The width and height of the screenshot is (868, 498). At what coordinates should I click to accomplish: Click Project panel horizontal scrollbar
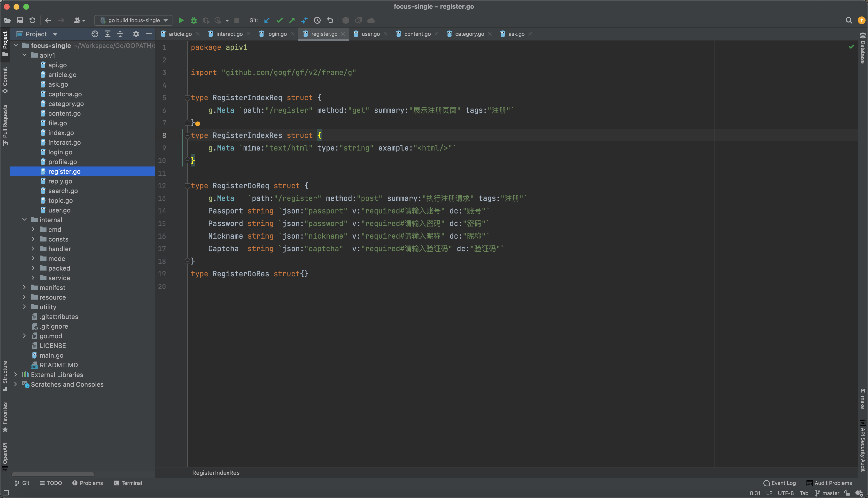[x=53, y=474]
